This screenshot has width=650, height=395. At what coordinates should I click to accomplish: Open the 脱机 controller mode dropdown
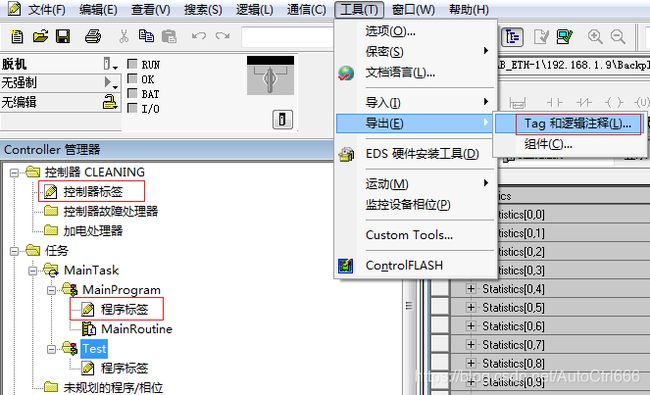point(110,64)
